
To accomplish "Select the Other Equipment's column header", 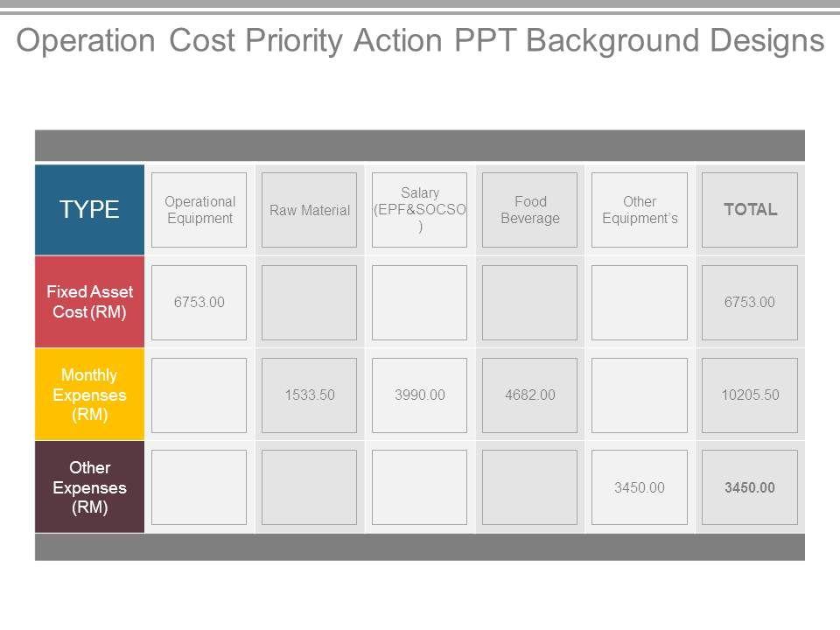I will point(640,210).
